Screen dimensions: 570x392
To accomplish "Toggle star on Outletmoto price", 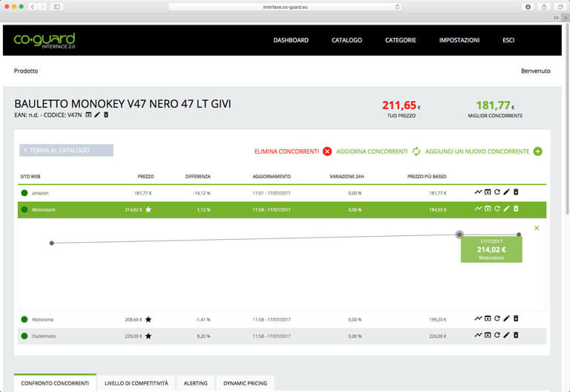I will [x=148, y=336].
